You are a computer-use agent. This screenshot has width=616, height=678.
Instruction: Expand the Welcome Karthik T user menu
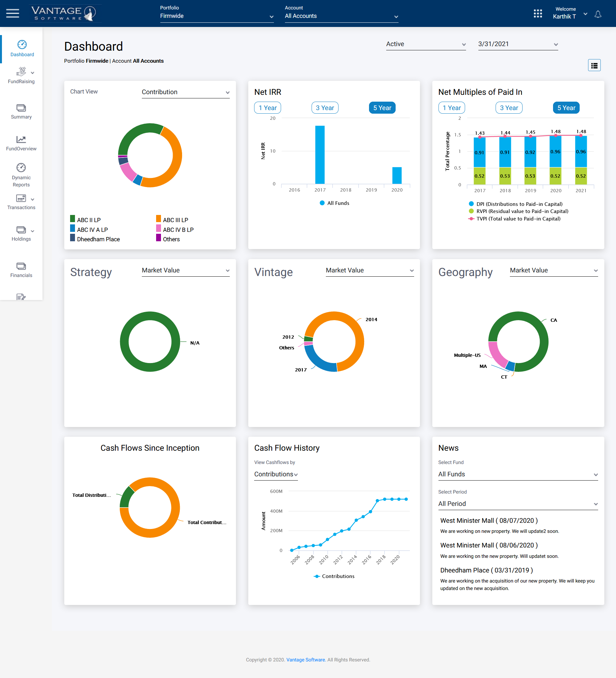coord(585,14)
